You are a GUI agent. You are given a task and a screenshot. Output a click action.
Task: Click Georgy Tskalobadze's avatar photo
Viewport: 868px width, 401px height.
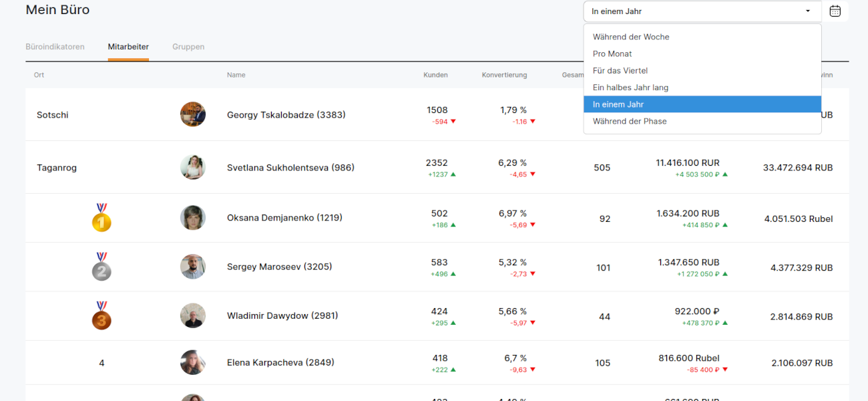coord(193,114)
